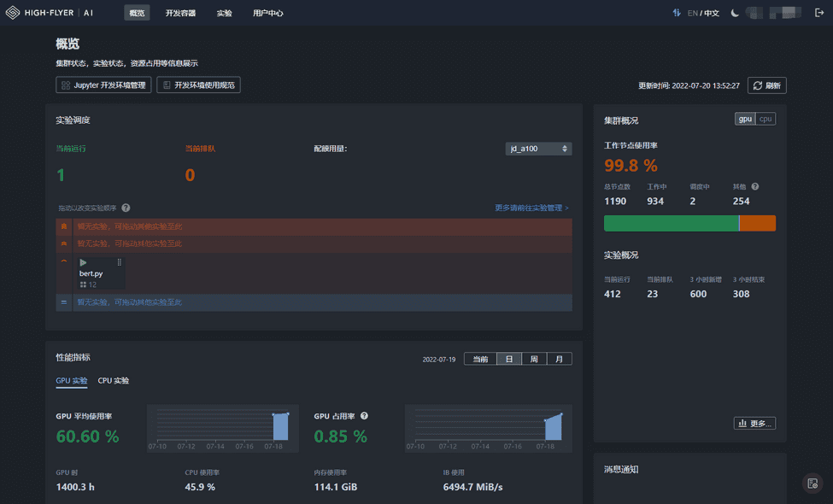This screenshot has width=833, height=504.
Task: Select gpu in cluster overview toggle
Action: point(745,120)
